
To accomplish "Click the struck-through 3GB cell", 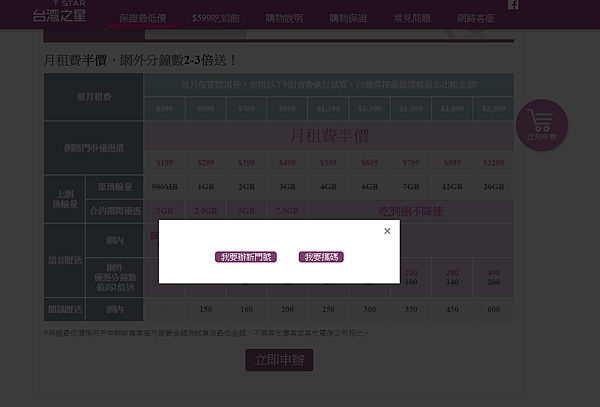I will point(287,187).
